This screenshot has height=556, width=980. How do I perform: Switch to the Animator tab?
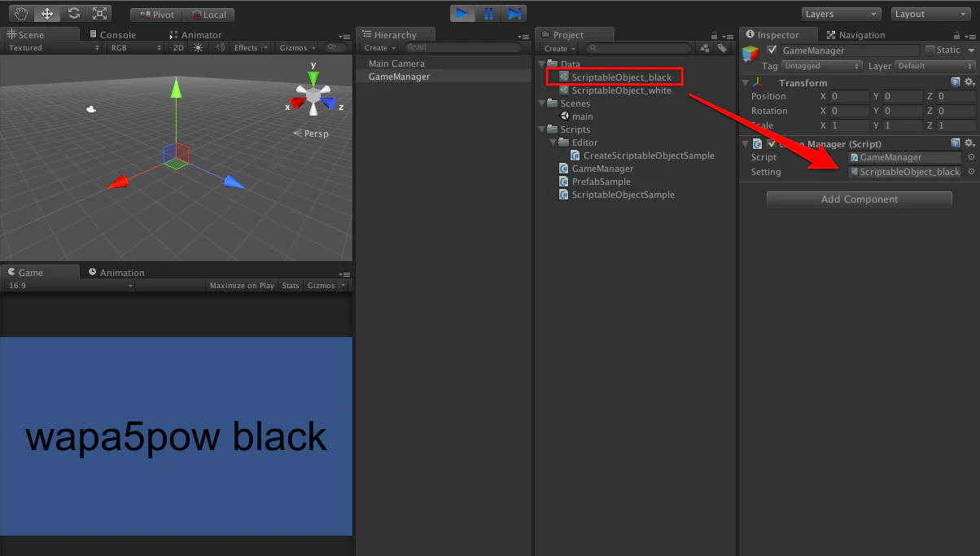(x=195, y=35)
